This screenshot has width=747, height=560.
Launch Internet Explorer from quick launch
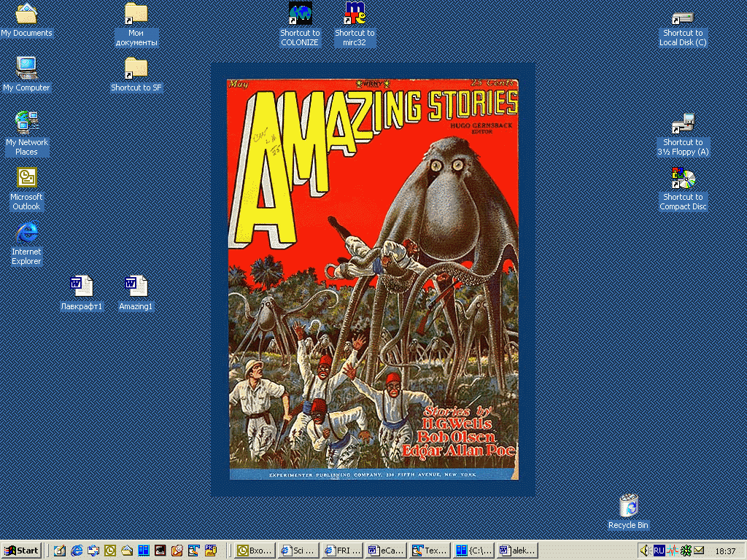[76, 551]
